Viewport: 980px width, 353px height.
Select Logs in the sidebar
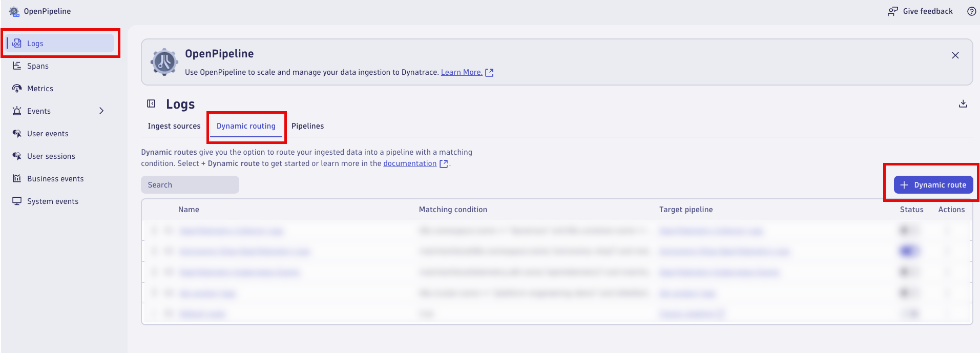tap(60, 44)
